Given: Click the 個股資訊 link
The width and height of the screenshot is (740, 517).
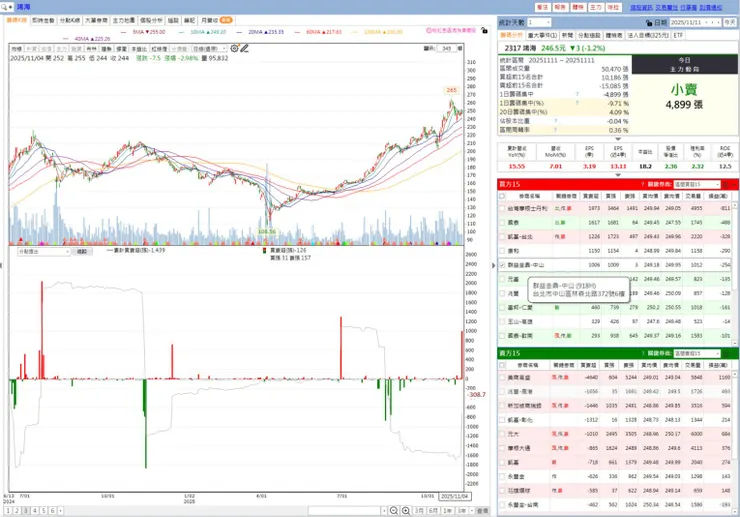Looking at the screenshot, I should pyautogui.click(x=641, y=8).
